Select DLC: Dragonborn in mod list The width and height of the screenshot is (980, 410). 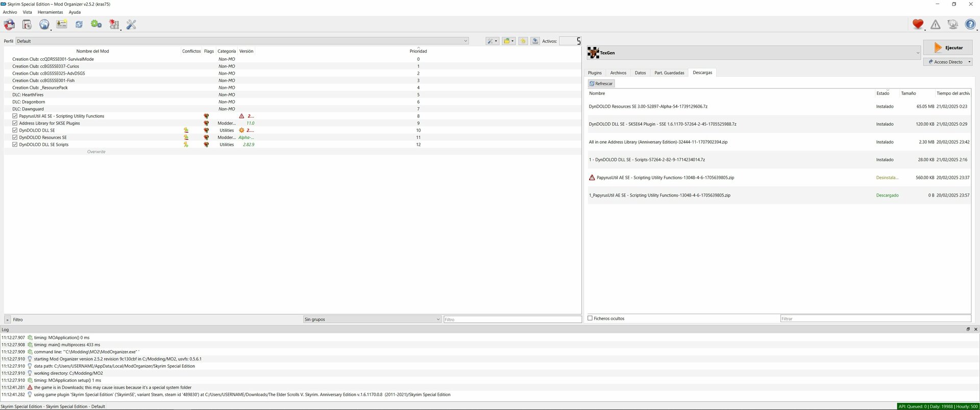click(292, 102)
